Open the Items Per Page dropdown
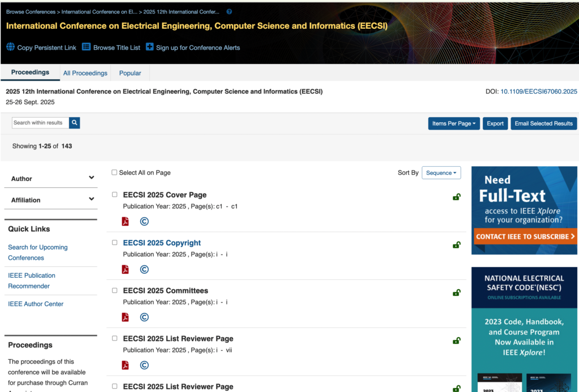Screen dimensions: 579x392 click(453, 123)
